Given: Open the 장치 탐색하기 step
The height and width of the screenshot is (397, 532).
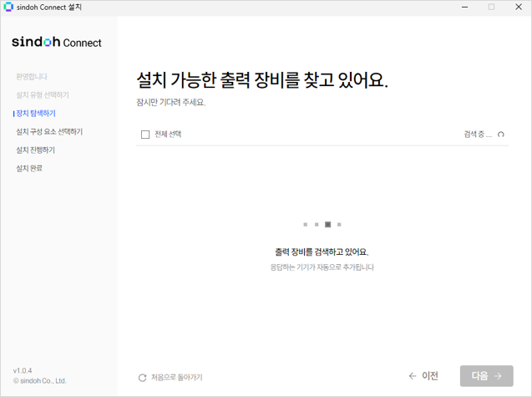Looking at the screenshot, I should click(x=36, y=114).
